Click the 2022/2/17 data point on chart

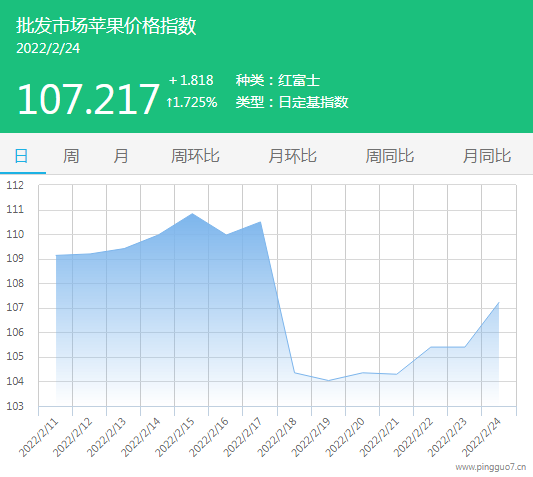point(260,222)
